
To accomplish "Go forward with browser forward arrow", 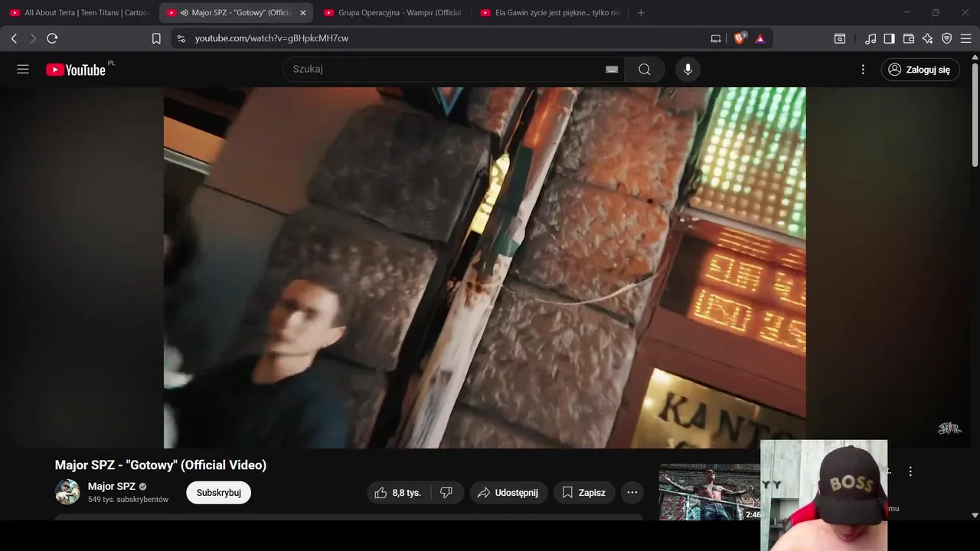I will [x=33, y=38].
